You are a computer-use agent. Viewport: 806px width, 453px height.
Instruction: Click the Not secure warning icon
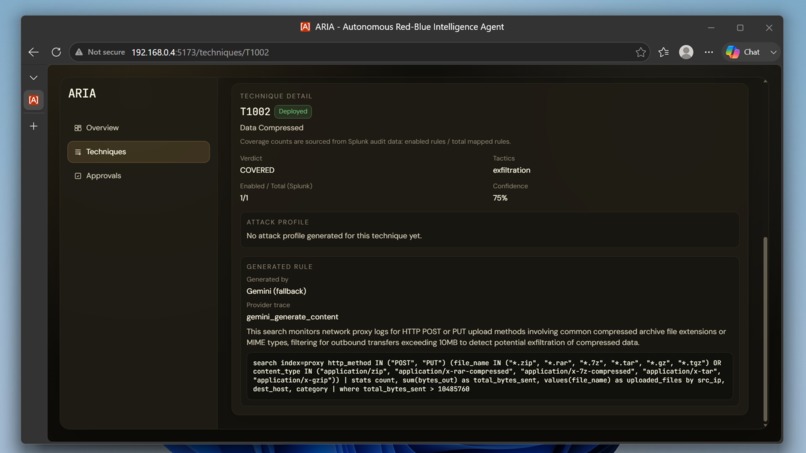79,52
